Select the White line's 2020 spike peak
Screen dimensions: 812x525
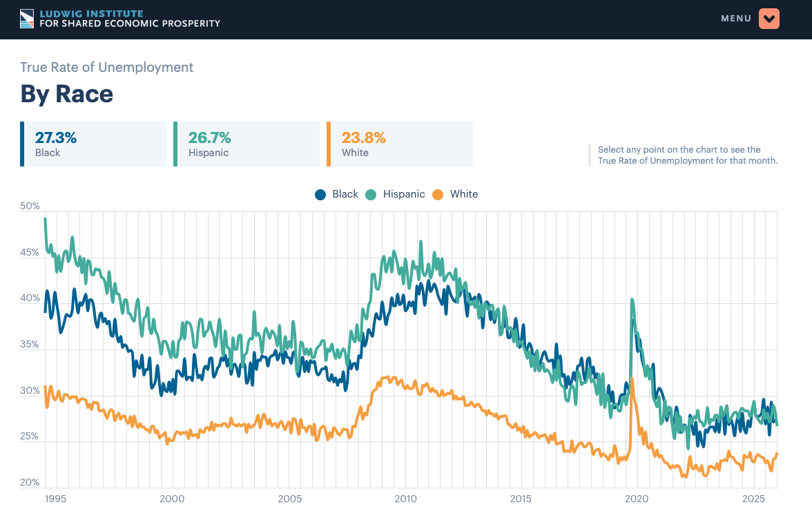coord(632,379)
